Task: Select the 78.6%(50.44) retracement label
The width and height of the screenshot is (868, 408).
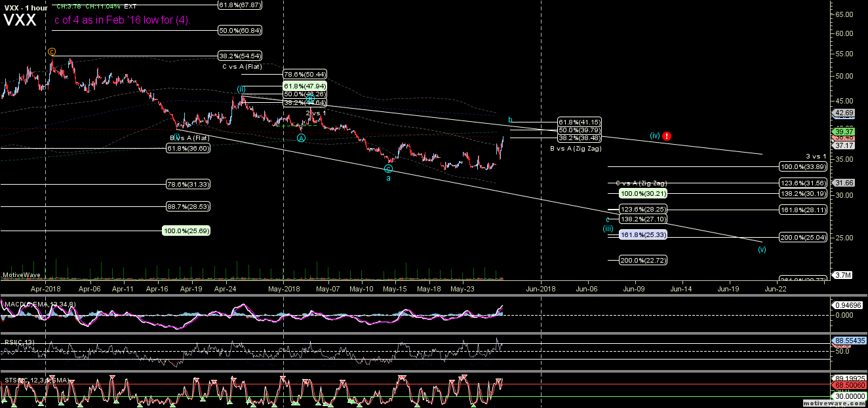Action: [305, 75]
